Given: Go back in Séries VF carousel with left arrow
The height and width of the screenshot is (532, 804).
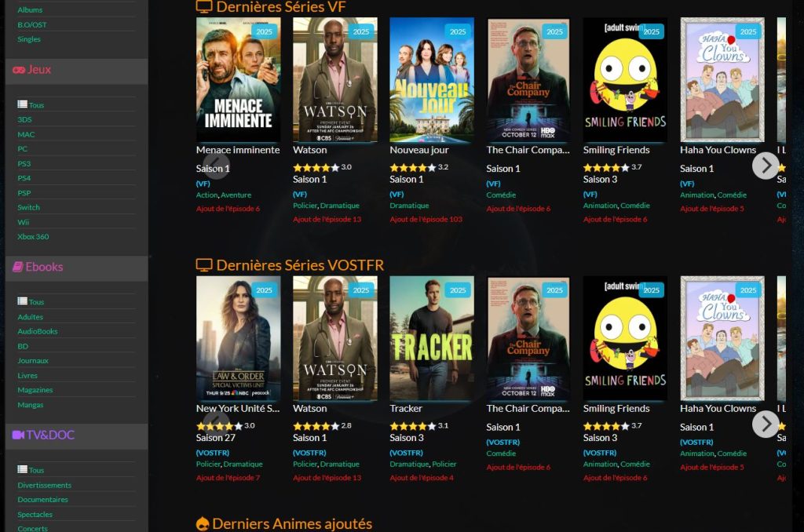Looking at the screenshot, I should [x=217, y=166].
